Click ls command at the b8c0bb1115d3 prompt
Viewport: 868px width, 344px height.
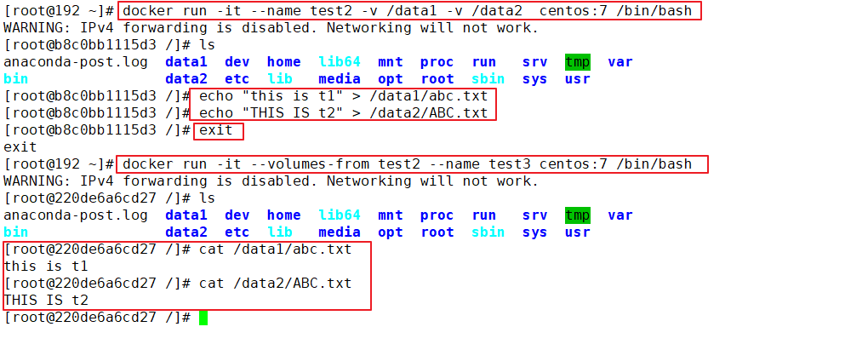(x=207, y=45)
